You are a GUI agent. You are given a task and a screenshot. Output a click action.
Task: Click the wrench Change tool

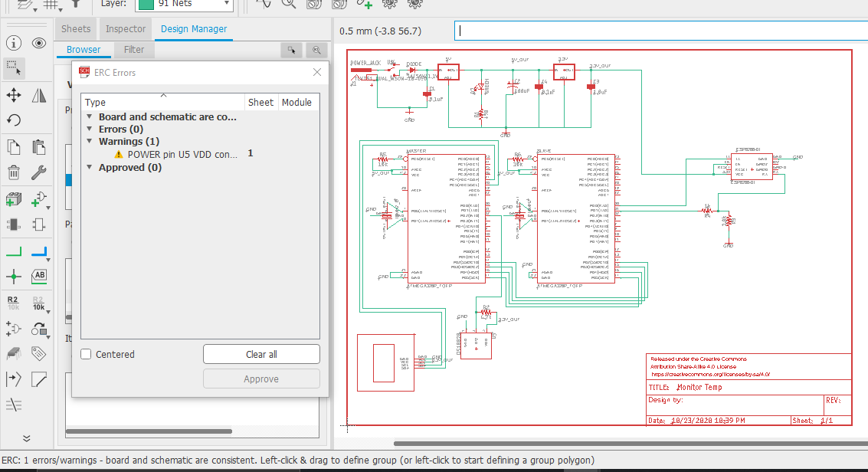(x=39, y=173)
